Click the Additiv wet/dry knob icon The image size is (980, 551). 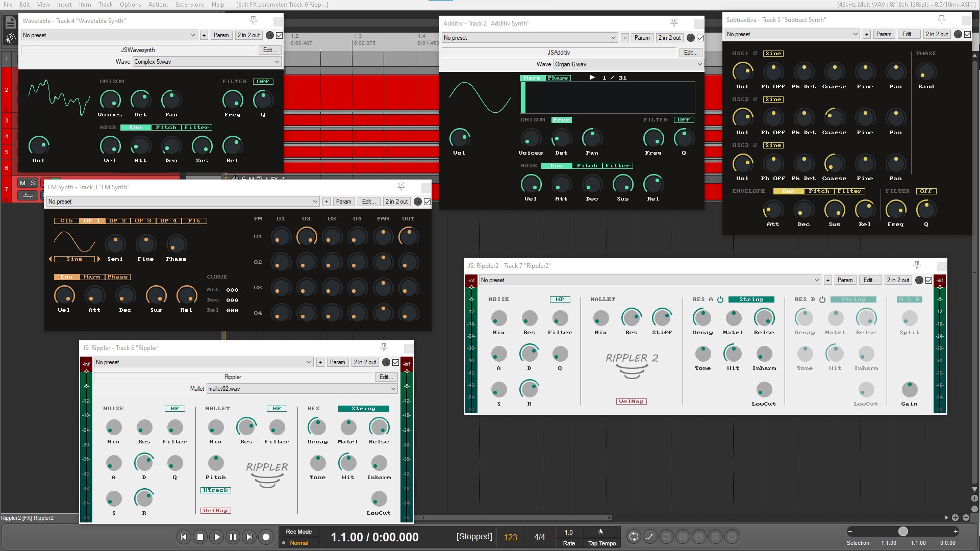coord(691,38)
